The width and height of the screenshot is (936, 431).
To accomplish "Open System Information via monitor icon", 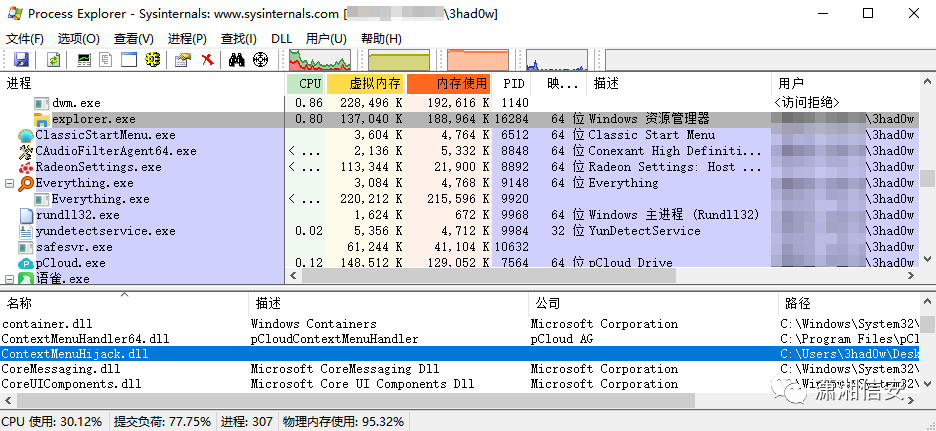I will tap(84, 60).
